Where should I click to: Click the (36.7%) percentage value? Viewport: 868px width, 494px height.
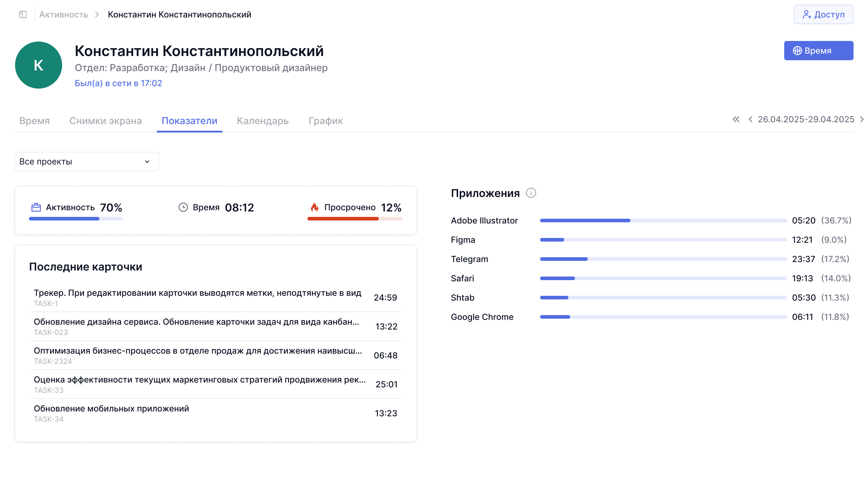click(836, 220)
